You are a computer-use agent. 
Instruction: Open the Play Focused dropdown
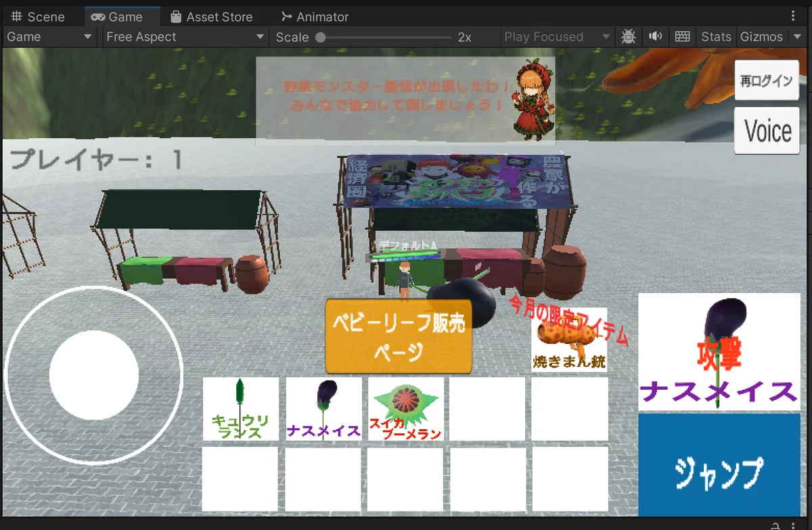(x=556, y=37)
